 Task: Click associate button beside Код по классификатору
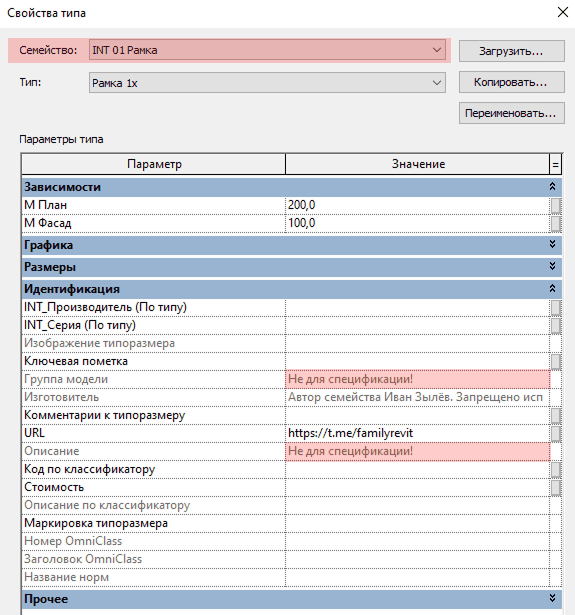pos(555,469)
